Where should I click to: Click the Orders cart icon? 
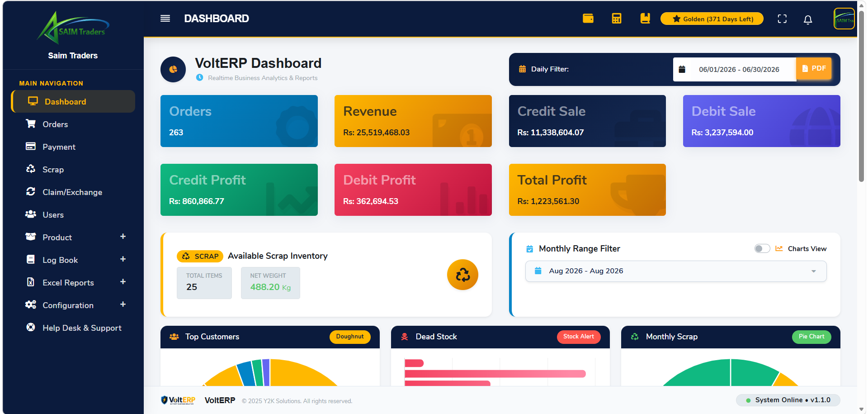31,124
